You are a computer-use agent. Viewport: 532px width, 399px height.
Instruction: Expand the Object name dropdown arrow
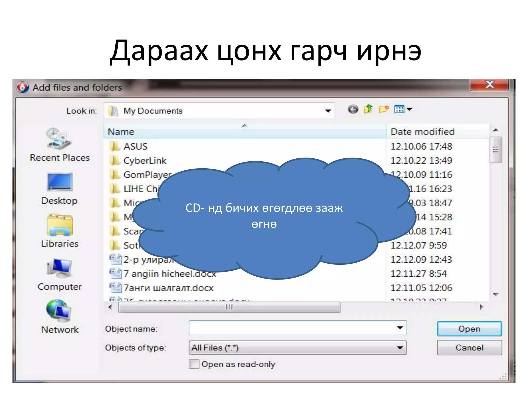[x=400, y=328]
